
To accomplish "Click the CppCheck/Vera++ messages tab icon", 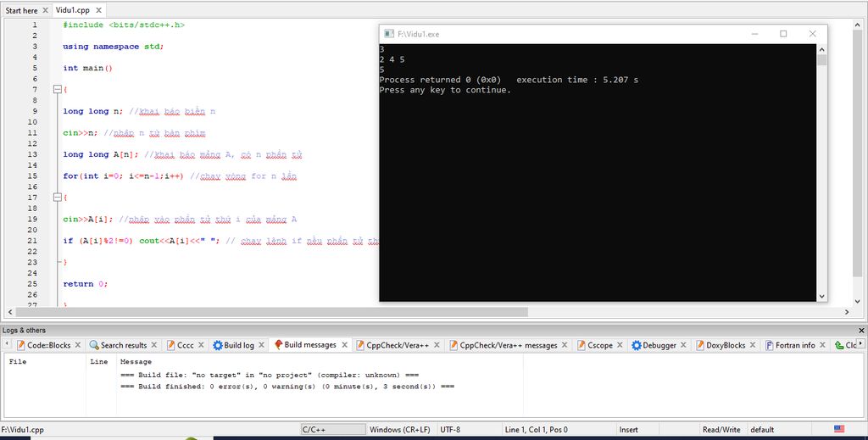I will click(x=454, y=345).
